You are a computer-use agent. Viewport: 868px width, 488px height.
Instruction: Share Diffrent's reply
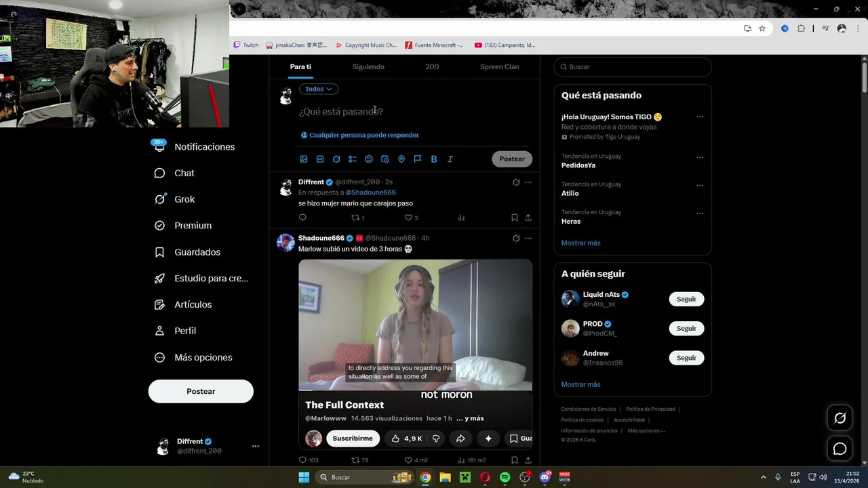528,218
